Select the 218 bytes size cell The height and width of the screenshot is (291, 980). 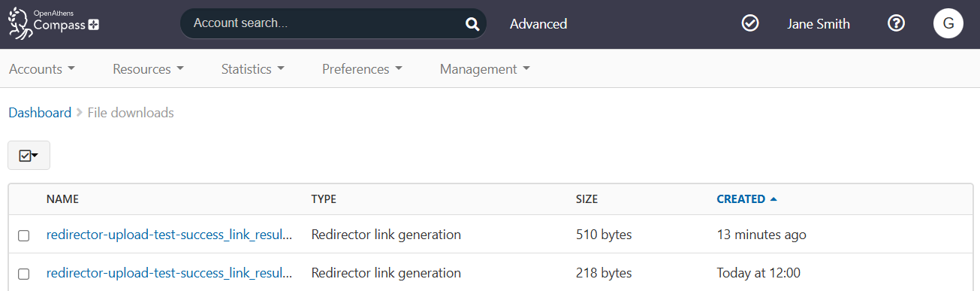[x=604, y=272]
